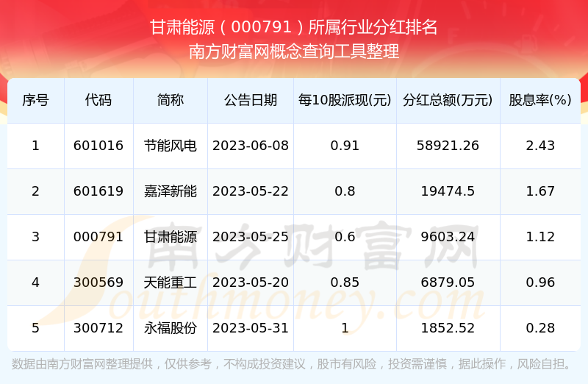Click the per-10-share value 0.91
Viewport: 588px width, 384px height.
(x=345, y=146)
